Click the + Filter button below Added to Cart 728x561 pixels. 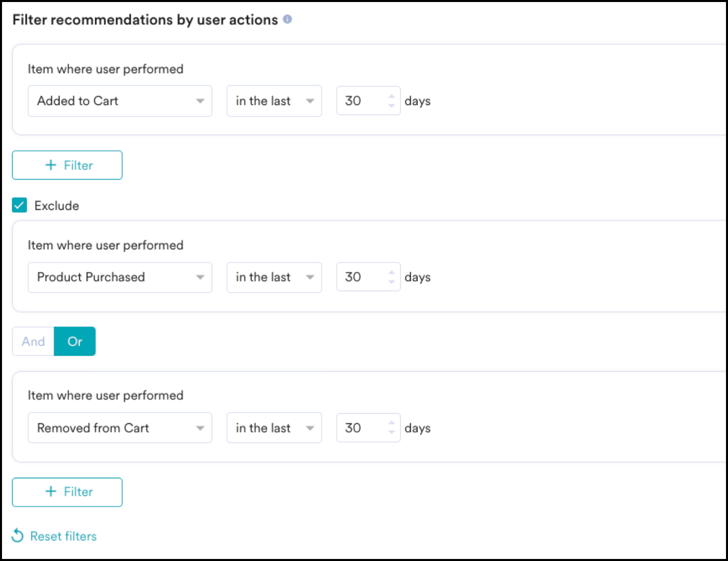pos(67,165)
